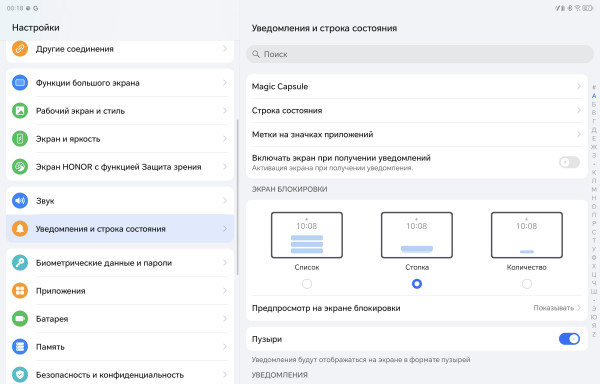Tap the orange link icon for Другие соединения
This screenshot has width=600, height=384.
(20, 49)
